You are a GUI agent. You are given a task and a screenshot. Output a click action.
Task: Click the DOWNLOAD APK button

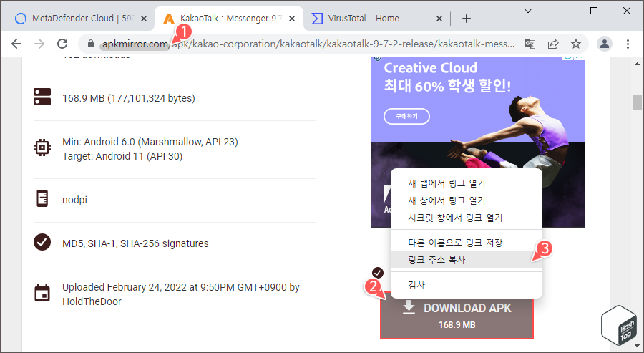coord(457,316)
